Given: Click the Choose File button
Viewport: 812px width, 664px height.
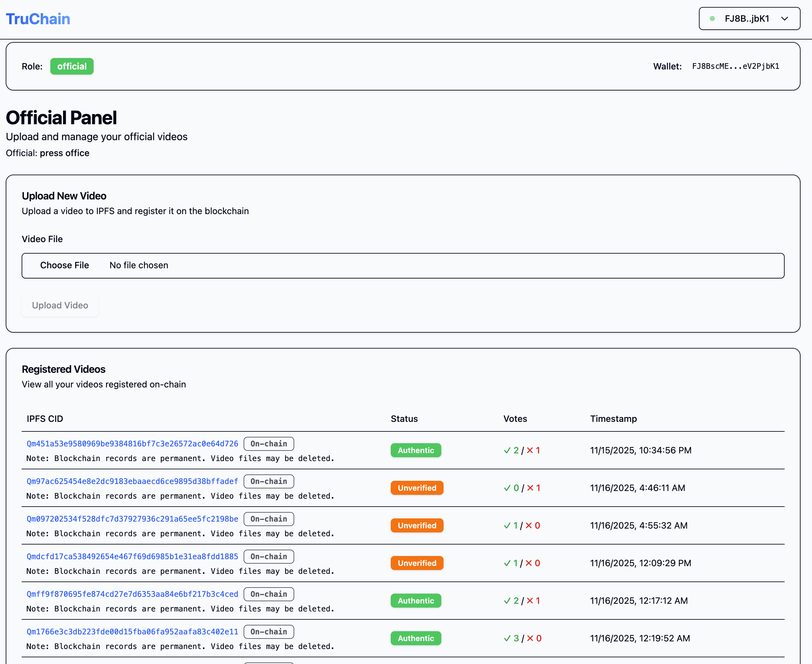Looking at the screenshot, I should pos(64,265).
